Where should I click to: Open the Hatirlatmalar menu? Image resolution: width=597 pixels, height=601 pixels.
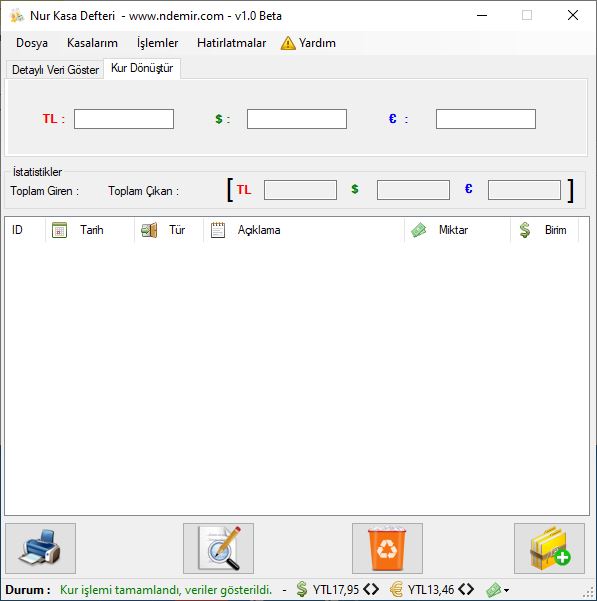click(x=231, y=43)
